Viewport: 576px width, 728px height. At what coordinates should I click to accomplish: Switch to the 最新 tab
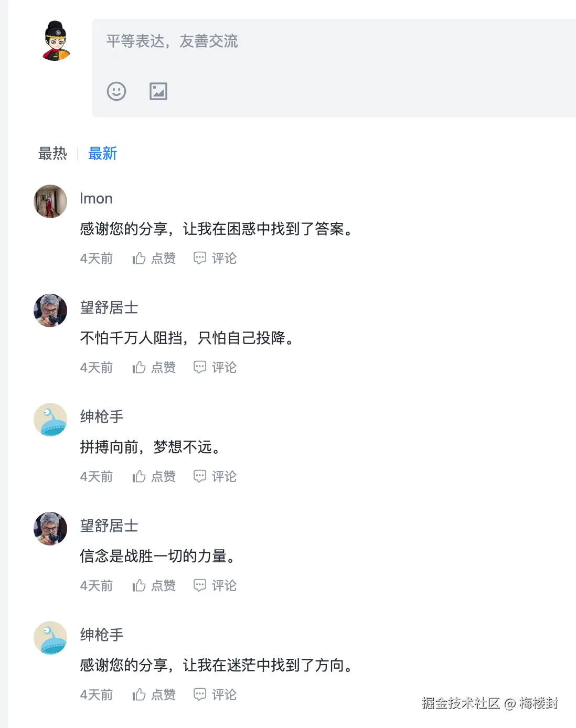[102, 153]
